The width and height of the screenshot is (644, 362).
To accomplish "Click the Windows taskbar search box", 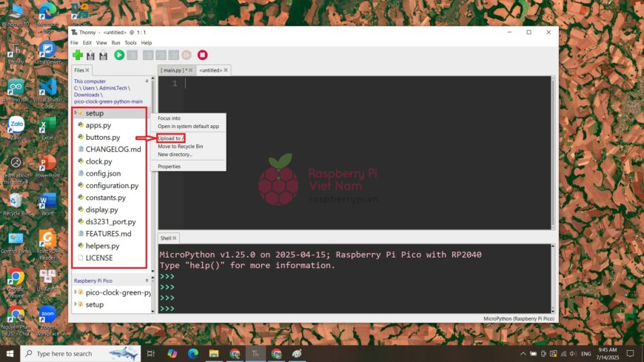I will tap(81, 354).
